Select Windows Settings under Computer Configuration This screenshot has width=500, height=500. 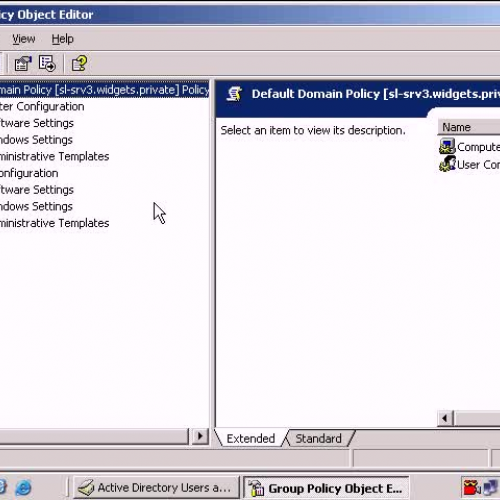pyautogui.click(x=36, y=140)
